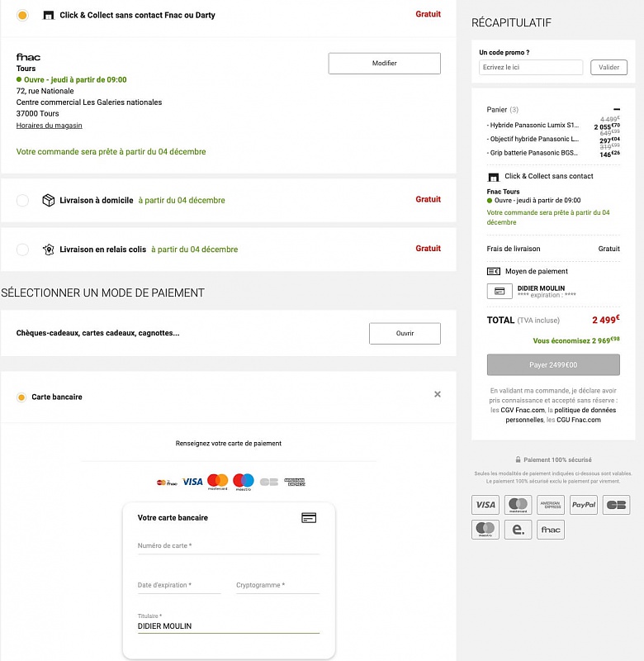The height and width of the screenshot is (661, 644).
Task: Open the Chèques-cadeaux, cartes cadeaux section
Action: click(x=405, y=334)
